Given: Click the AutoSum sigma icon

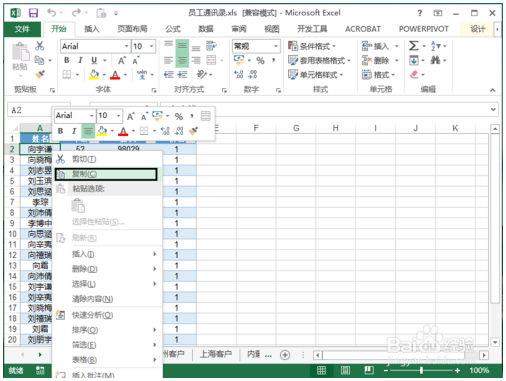Looking at the screenshot, I should click(414, 46).
